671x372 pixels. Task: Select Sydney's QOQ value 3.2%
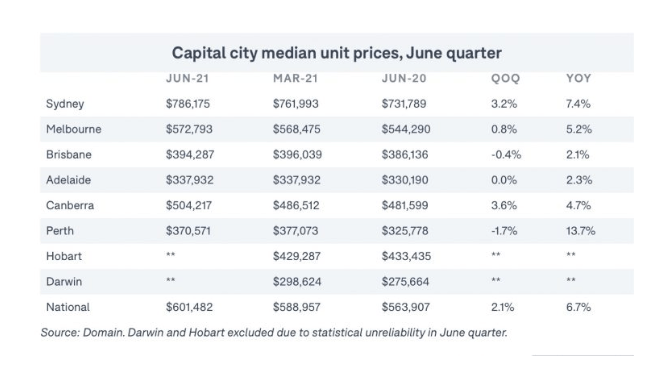[504, 104]
